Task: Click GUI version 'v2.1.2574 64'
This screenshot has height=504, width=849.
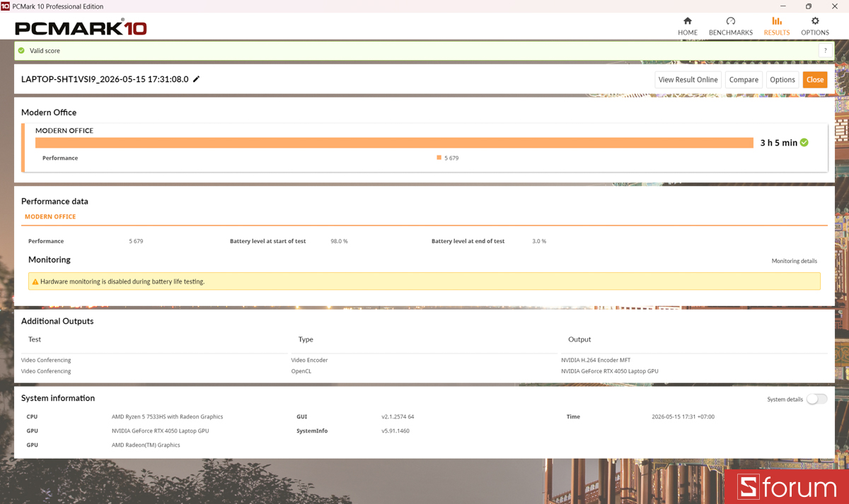Action: (x=398, y=416)
